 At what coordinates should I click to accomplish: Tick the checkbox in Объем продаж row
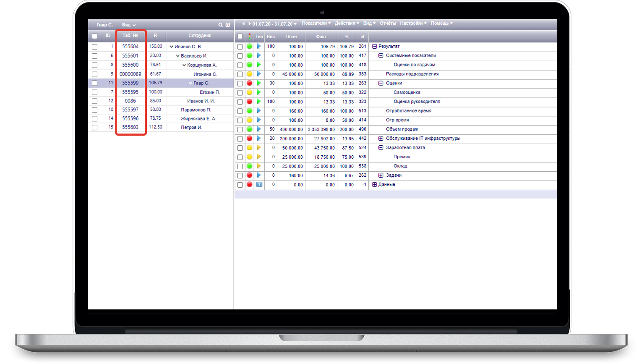pos(240,130)
